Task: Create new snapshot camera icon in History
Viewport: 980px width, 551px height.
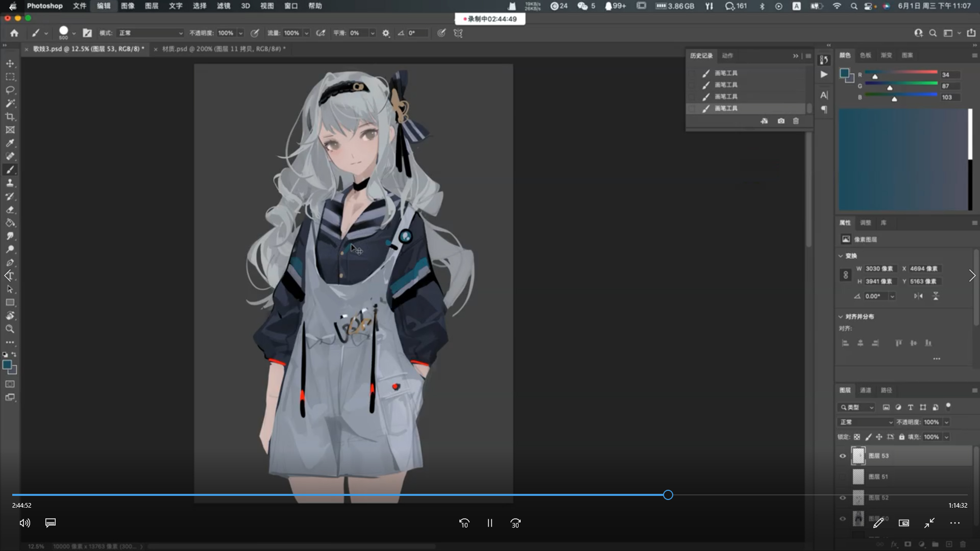Action: [x=781, y=121]
